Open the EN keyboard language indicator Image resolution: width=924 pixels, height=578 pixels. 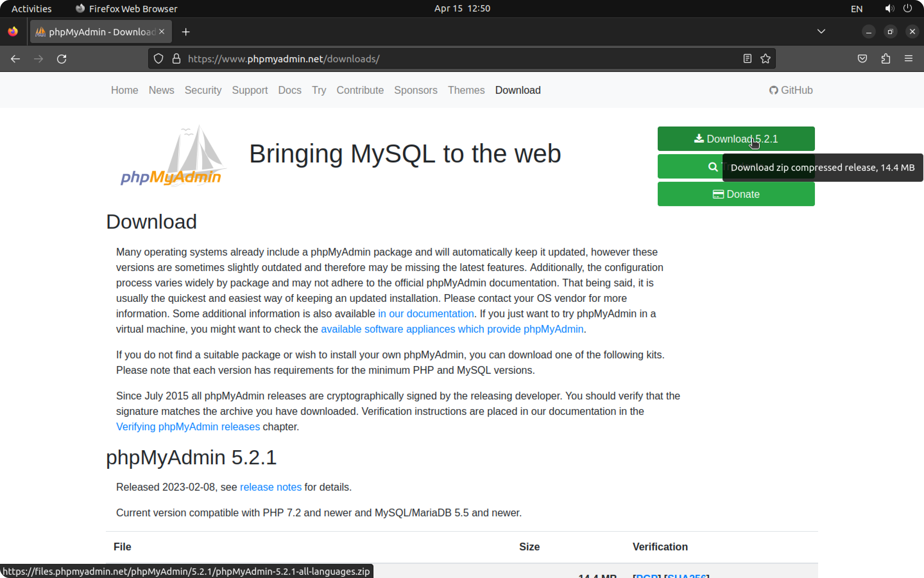[856, 9]
